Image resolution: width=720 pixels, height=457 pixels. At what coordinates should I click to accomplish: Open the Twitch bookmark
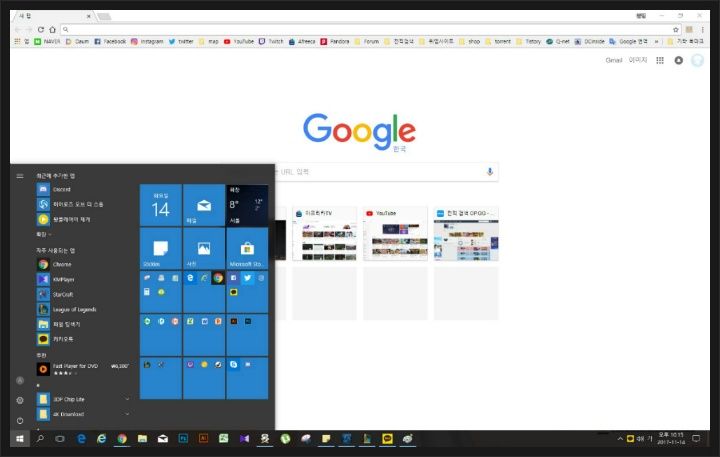click(x=271, y=41)
